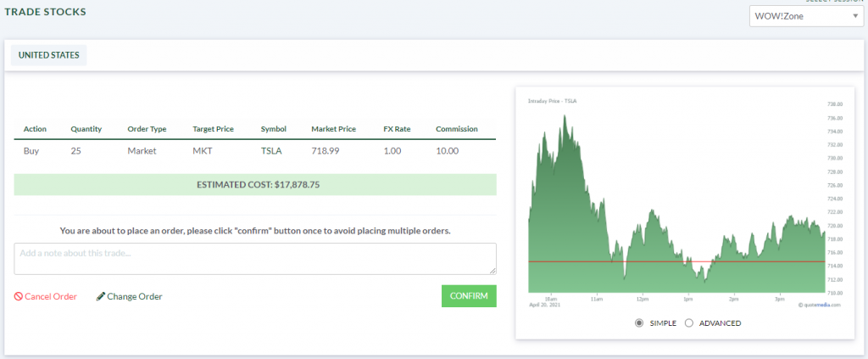This screenshot has height=359, width=868.
Task: Open the WOW!Zone session dropdown
Action: (805, 16)
